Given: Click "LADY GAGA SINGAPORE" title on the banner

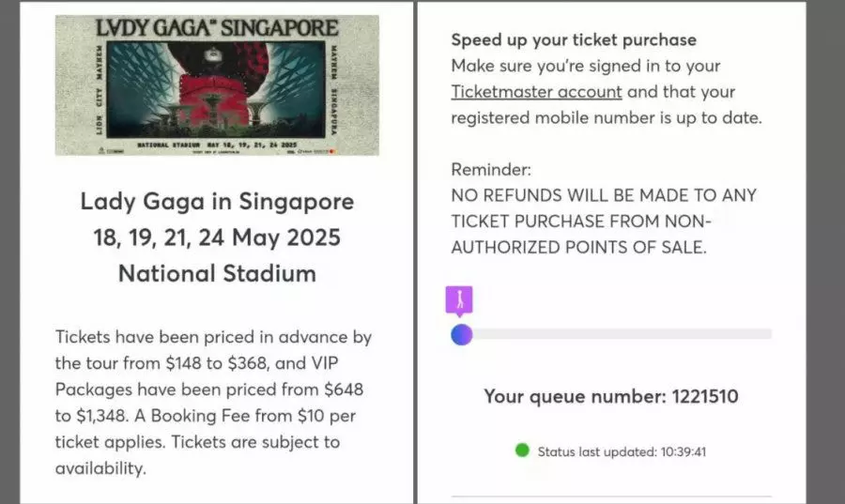Looking at the screenshot, I should (217, 28).
